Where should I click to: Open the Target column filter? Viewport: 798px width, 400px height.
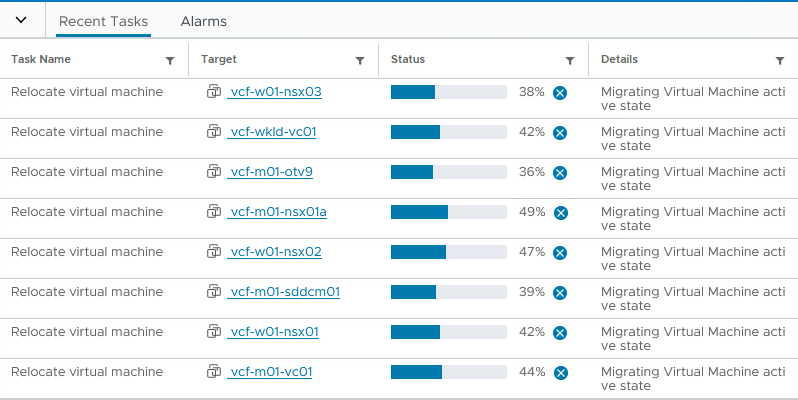360,60
